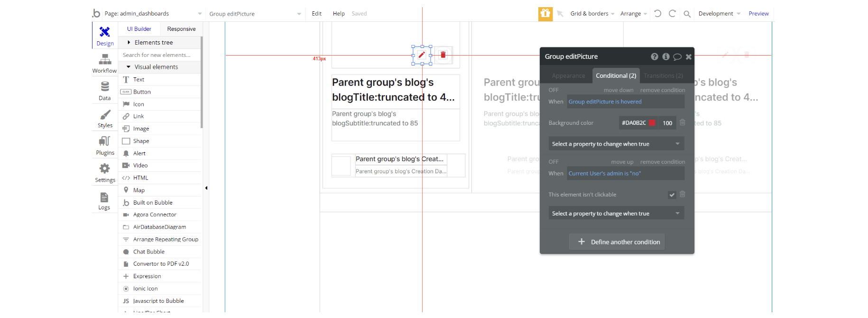Uncheck 'This element isn't clickable' checkbox

(672, 195)
